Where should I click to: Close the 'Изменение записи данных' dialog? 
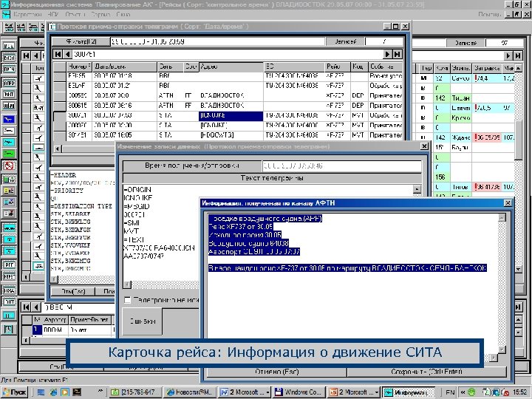click(424, 146)
